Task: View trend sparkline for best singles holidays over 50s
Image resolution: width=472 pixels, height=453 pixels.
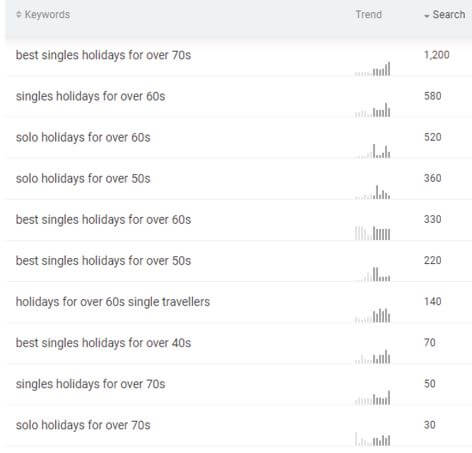Action: [372, 274]
